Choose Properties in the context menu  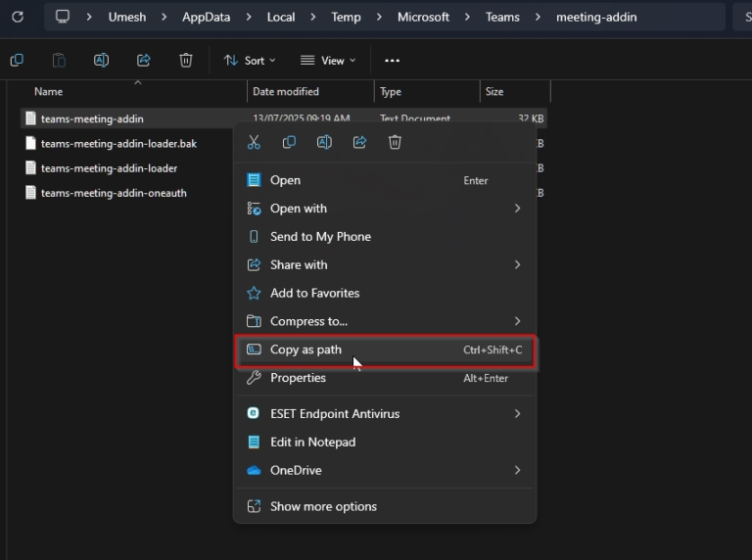point(385,378)
